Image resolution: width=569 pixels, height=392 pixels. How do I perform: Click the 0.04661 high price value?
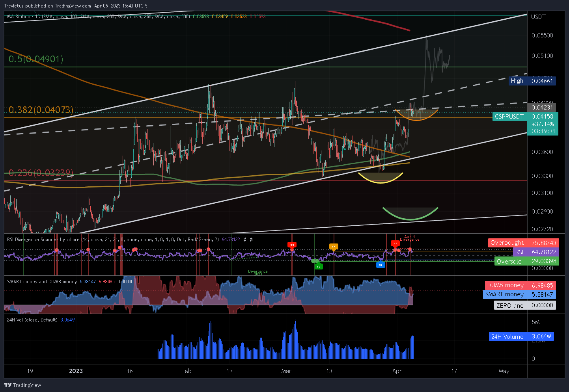[x=542, y=81]
